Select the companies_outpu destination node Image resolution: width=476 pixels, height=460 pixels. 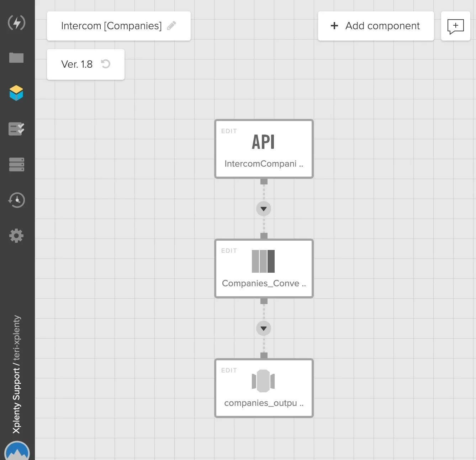[264, 388]
